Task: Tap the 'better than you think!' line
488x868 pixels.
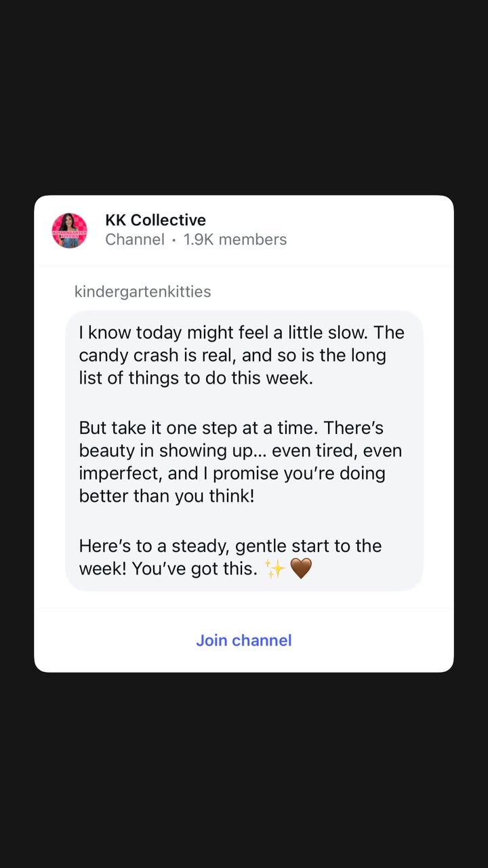Action: (167, 496)
